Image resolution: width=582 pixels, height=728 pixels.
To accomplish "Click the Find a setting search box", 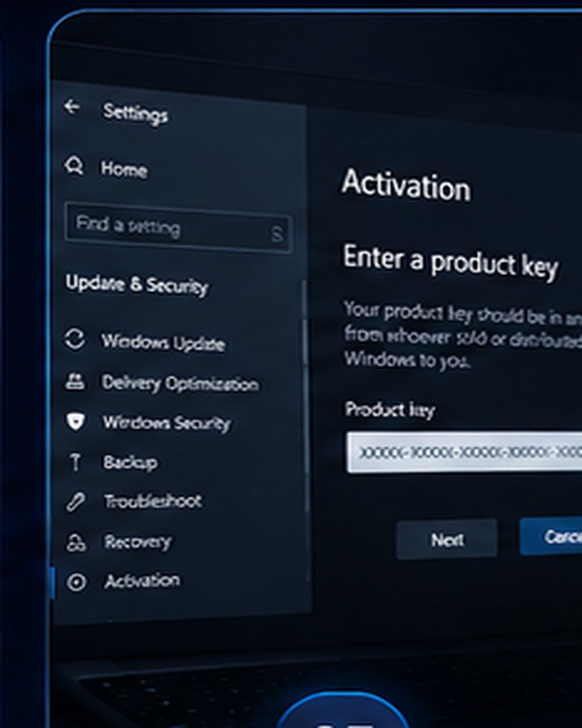I will tap(178, 227).
